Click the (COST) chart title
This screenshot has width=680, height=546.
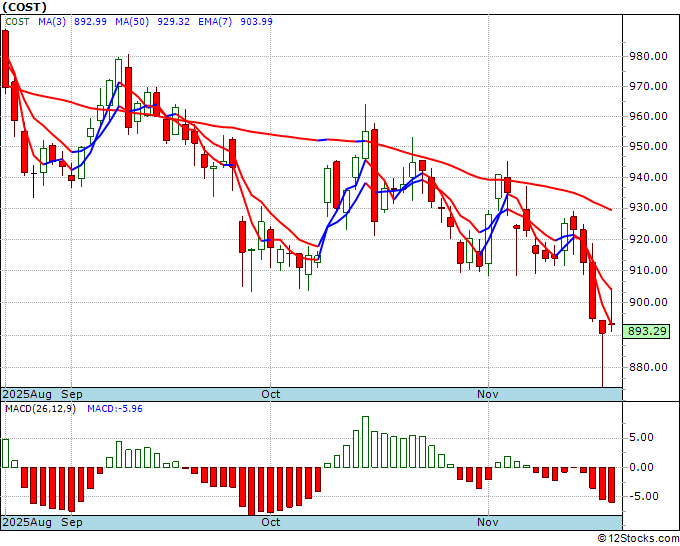point(24,7)
